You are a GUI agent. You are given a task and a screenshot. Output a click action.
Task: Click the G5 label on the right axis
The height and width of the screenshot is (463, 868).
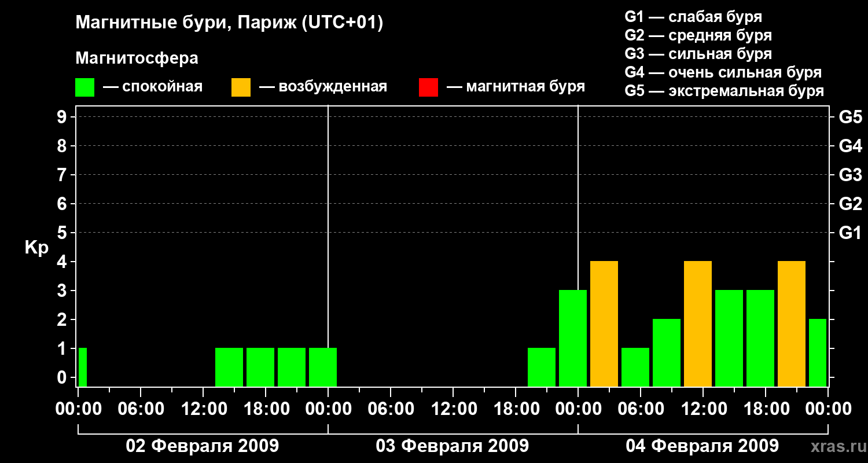coord(850,117)
